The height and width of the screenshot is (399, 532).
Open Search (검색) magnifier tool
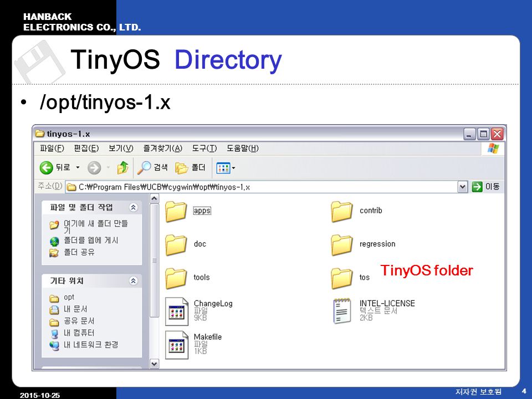(152, 167)
